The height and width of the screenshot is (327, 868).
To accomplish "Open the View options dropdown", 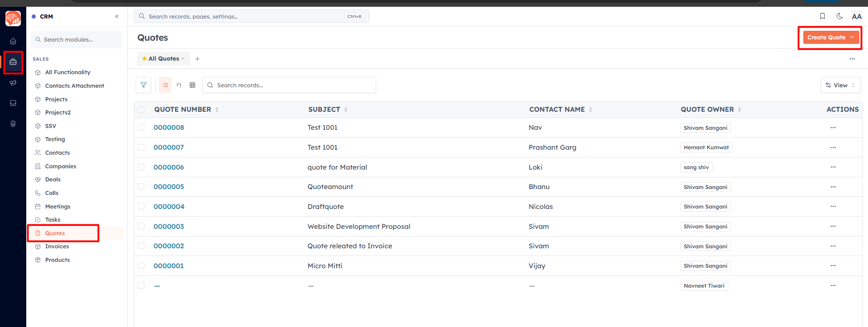I will tap(840, 85).
